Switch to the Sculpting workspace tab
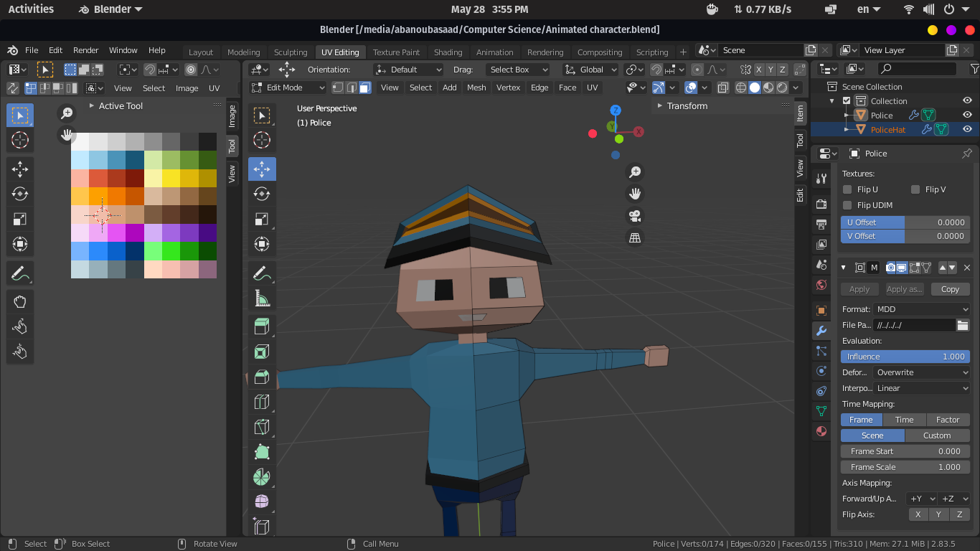The width and height of the screenshot is (980, 551). click(x=291, y=52)
